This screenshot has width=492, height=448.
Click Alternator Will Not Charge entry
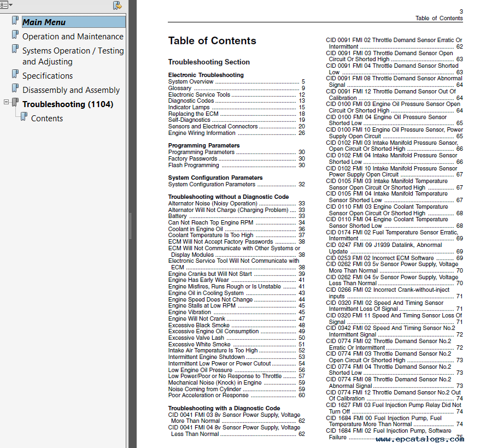pos(236,210)
